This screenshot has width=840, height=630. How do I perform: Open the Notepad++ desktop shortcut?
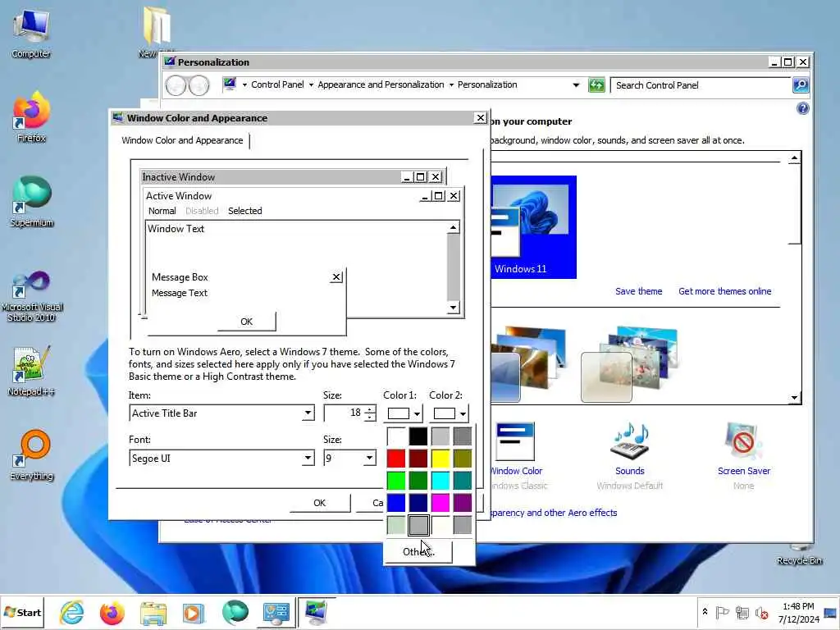pos(31,371)
